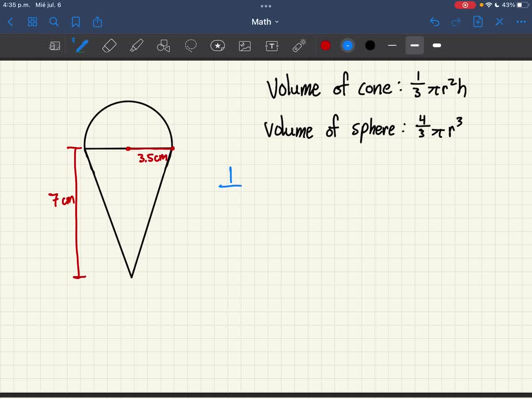Select the red ink color swatch
The image size is (532, 399).
pyautogui.click(x=326, y=46)
